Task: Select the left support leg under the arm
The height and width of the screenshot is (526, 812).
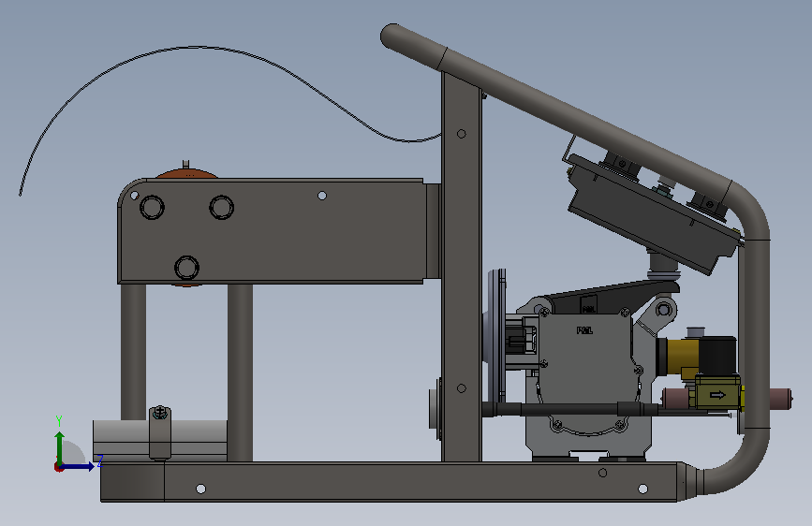Action: point(133,352)
